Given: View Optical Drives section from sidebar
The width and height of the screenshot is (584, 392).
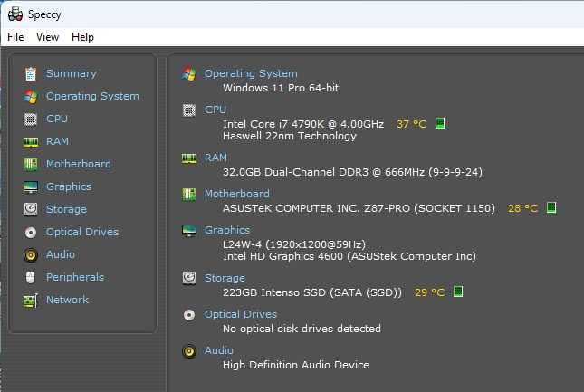Looking at the screenshot, I should tap(82, 232).
